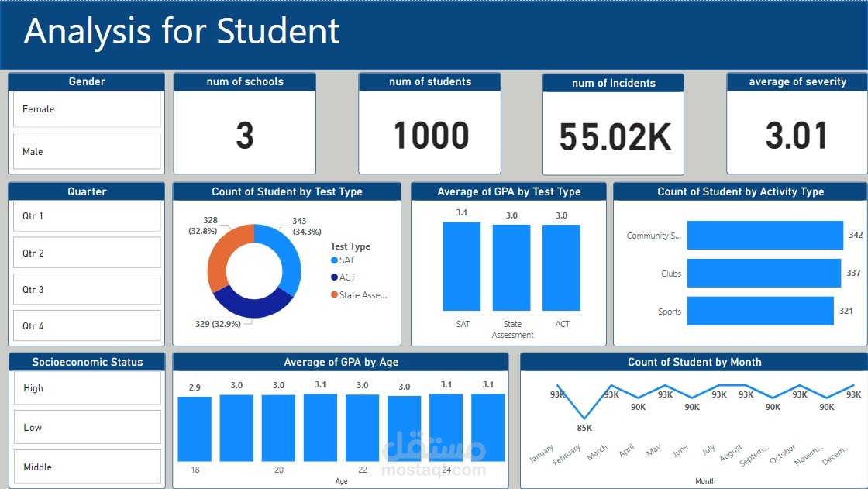Viewport: 868px width, 489px height.
Task: Click the Count of Student by Month title
Action: (x=694, y=362)
